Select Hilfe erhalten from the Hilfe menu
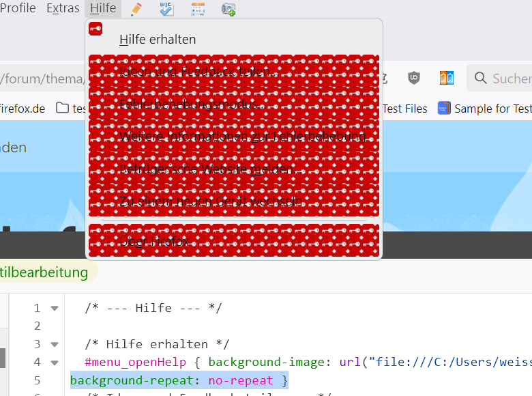The width and height of the screenshot is (532, 396). tap(158, 40)
